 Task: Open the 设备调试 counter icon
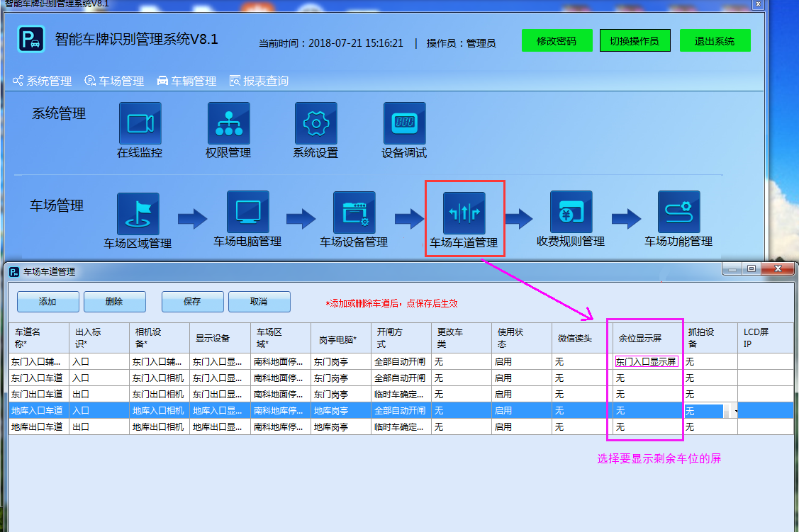tap(405, 123)
